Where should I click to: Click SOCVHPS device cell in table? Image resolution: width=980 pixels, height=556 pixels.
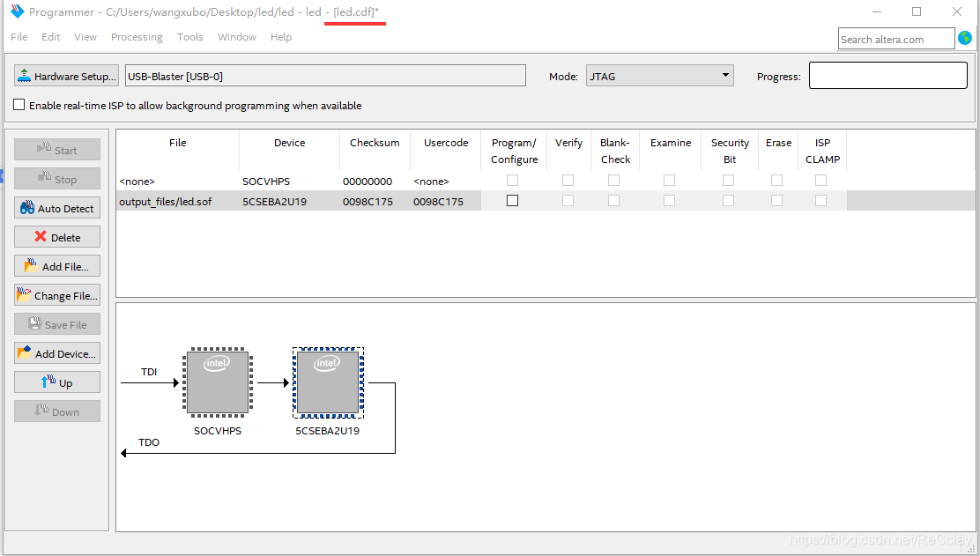[x=289, y=182]
